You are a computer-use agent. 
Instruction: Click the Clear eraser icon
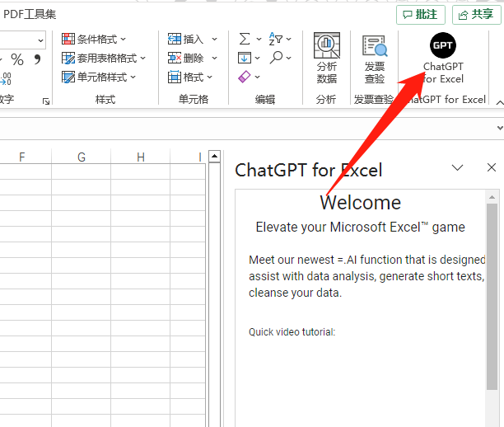pyautogui.click(x=245, y=77)
